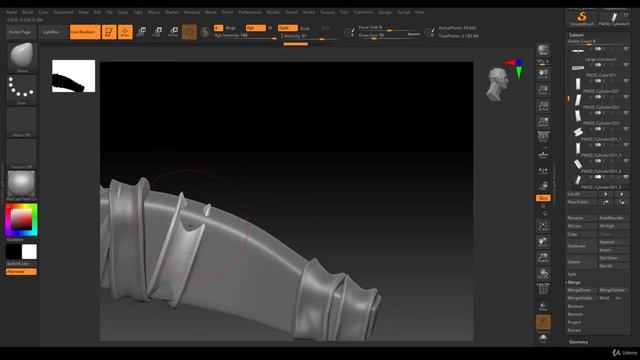640x360 pixels.
Task: Toggle the Gizmo 3D button
Action: pos(189,32)
